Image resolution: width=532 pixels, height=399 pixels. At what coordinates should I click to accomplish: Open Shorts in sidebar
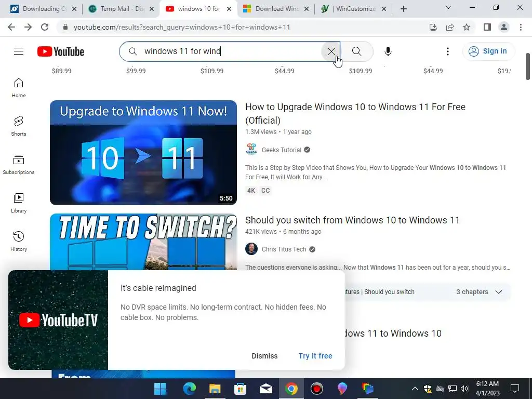pyautogui.click(x=19, y=126)
